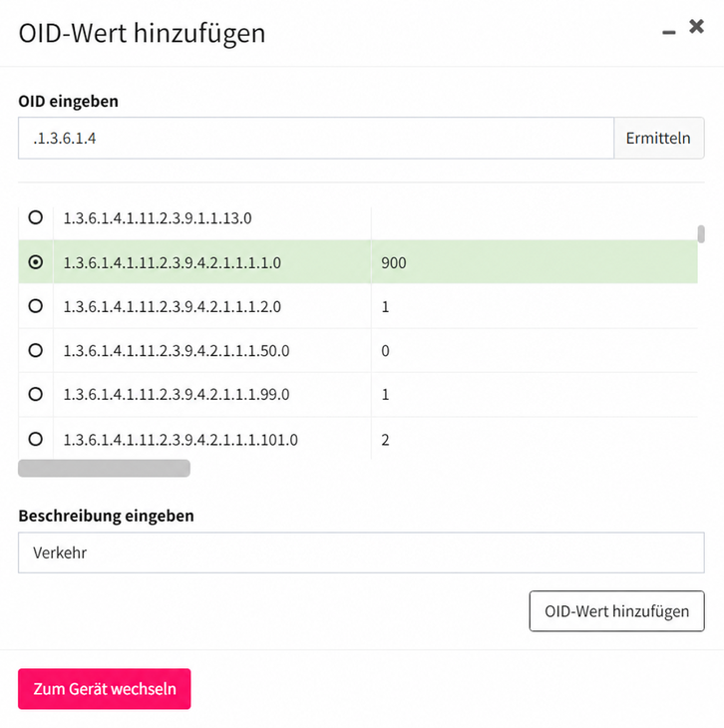This screenshot has height=728, width=724.
Task: Click the Zum Gerät wechseln button
Action: 105,688
